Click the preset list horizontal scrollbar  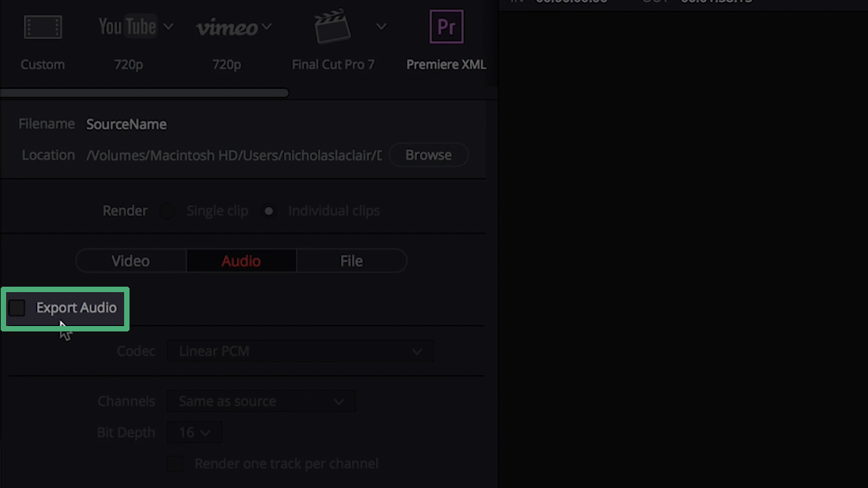(144, 92)
